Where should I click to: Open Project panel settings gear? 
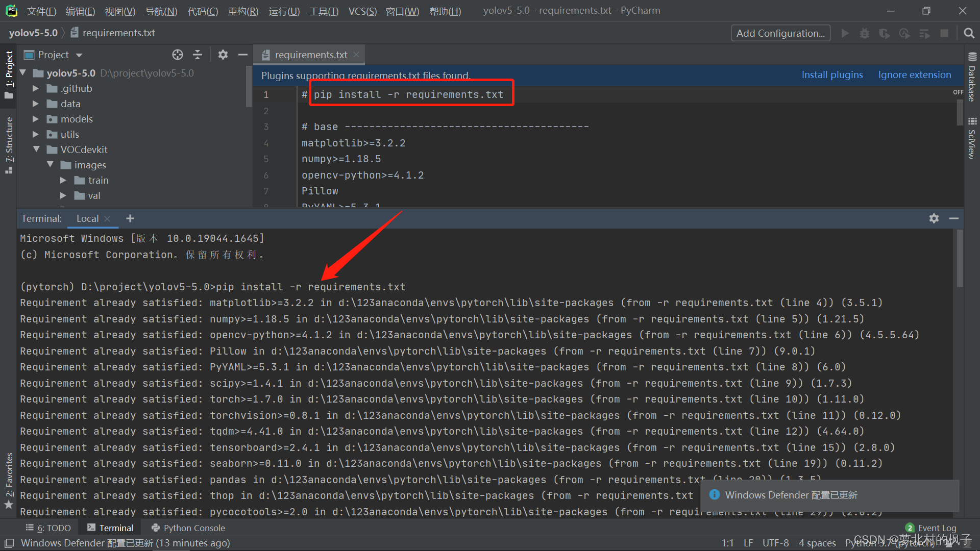tap(223, 55)
